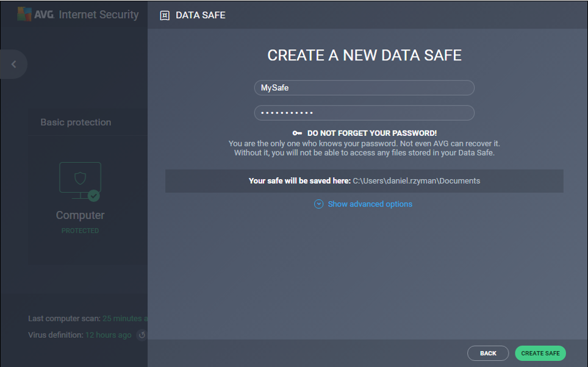Click the virus definition refresh icon
588x367 pixels.
click(142, 335)
